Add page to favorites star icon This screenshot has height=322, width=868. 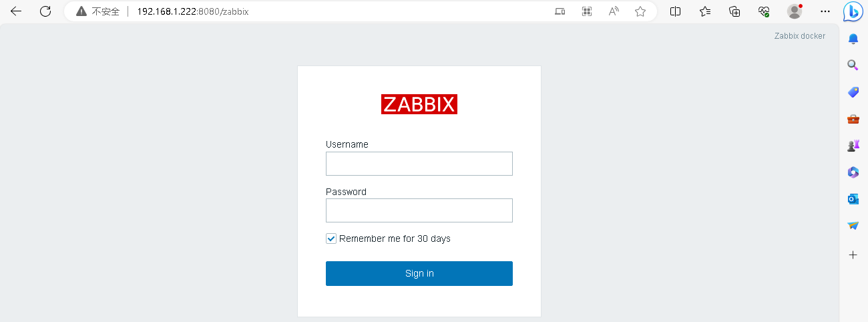(640, 11)
